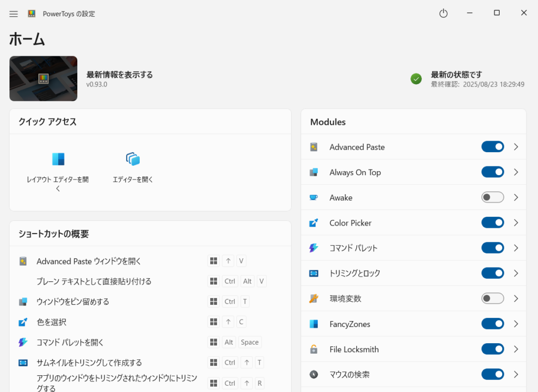This screenshot has height=392, width=538.
Task: Click the コマンド パレット module icon
Action: coord(314,248)
